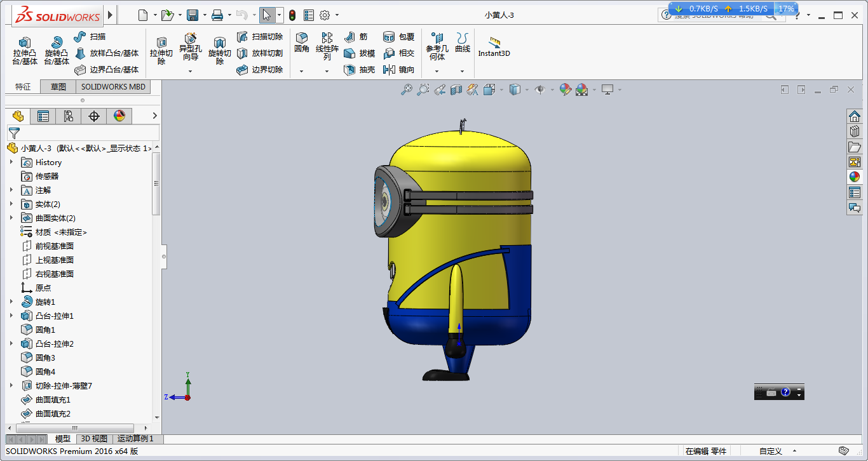Open the 草图 (Sketch) ribbon tab
Image resolution: width=868 pixels, height=461 pixels.
pos(58,87)
